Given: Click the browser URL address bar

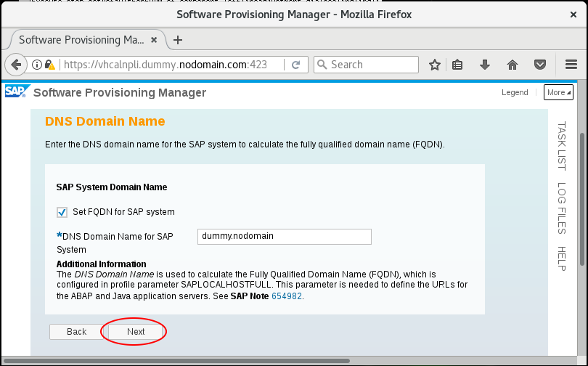Looking at the screenshot, I should [x=165, y=65].
